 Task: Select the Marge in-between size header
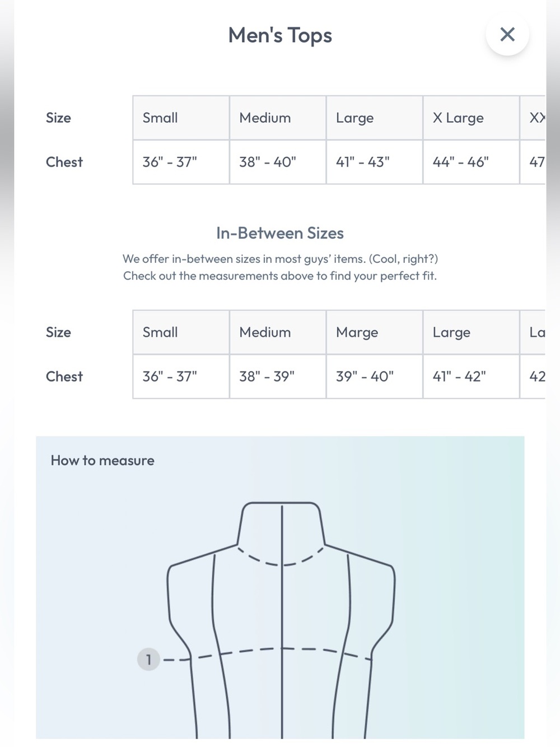coord(375,332)
